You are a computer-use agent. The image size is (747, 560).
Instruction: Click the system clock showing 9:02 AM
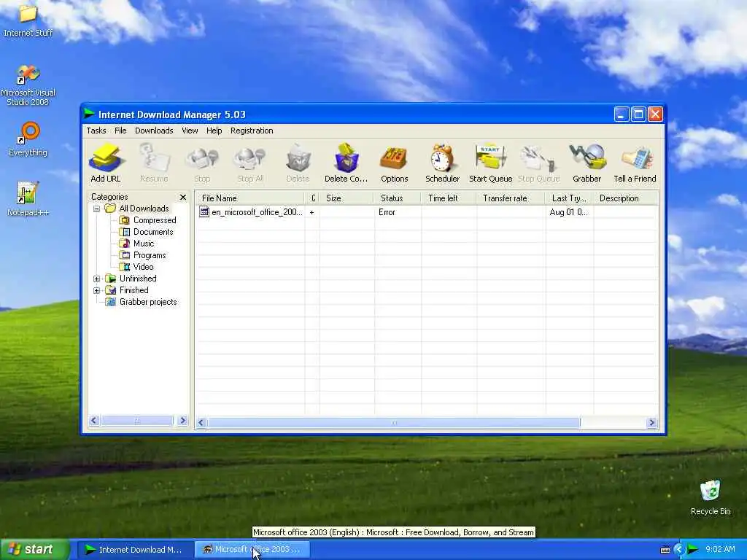(x=720, y=550)
